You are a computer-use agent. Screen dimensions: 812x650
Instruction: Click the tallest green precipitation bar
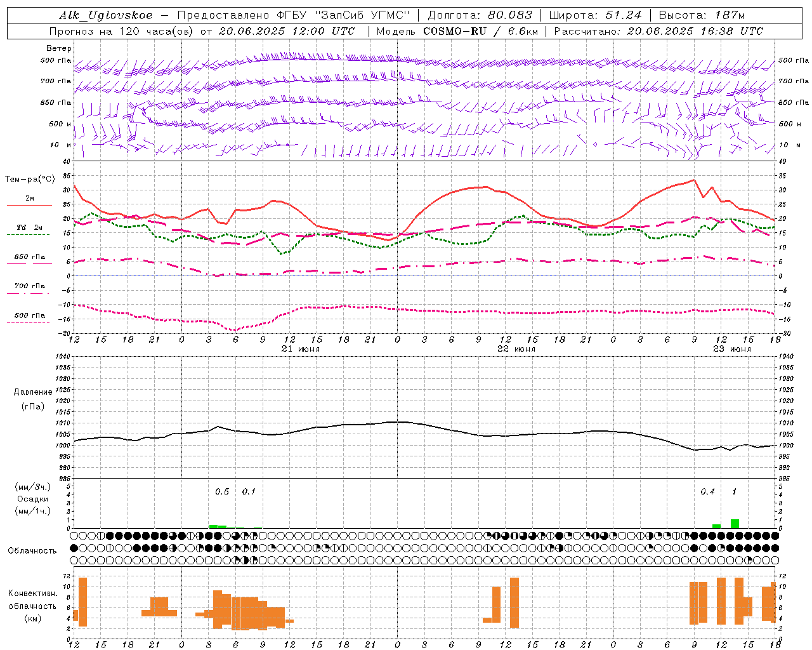click(x=735, y=524)
